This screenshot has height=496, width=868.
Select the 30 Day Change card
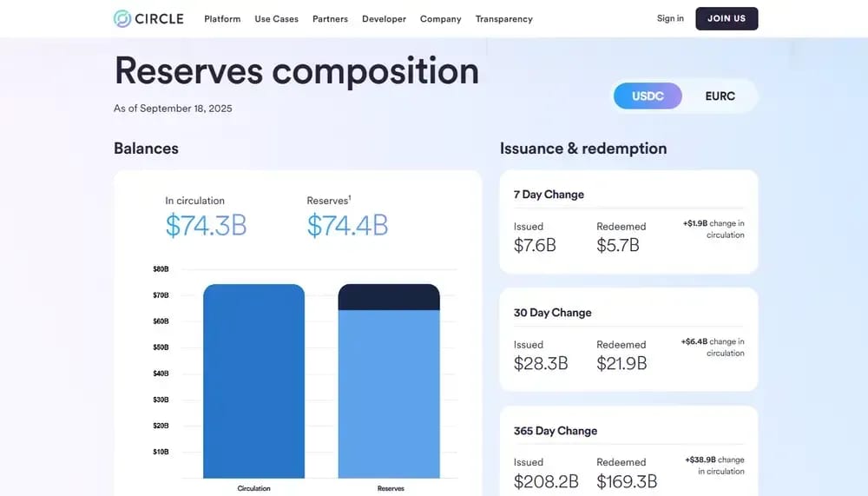[x=628, y=339]
